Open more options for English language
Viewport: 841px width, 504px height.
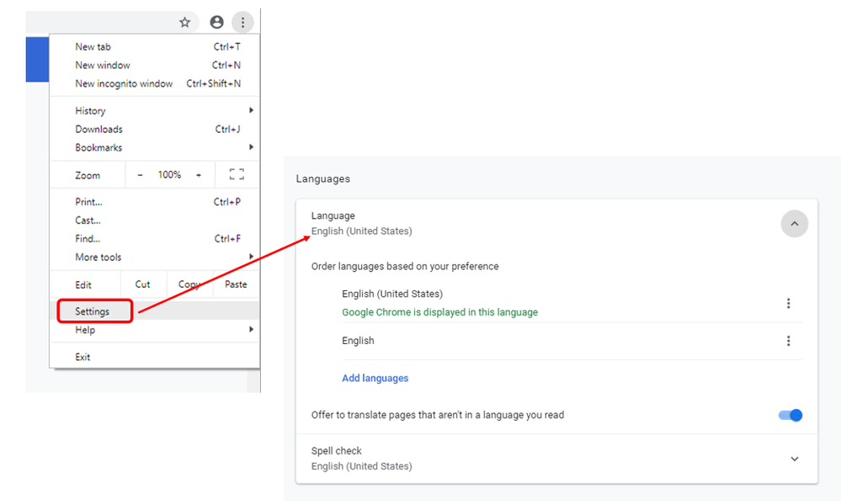pyautogui.click(x=788, y=341)
